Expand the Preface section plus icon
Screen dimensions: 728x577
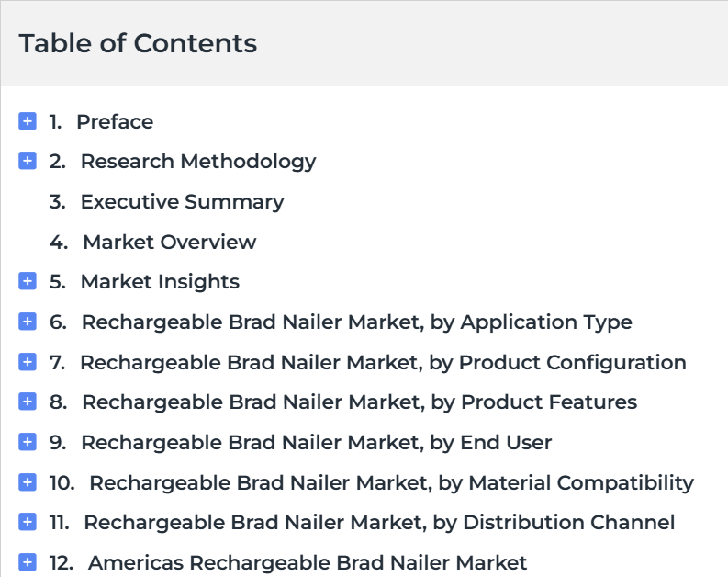click(28, 121)
